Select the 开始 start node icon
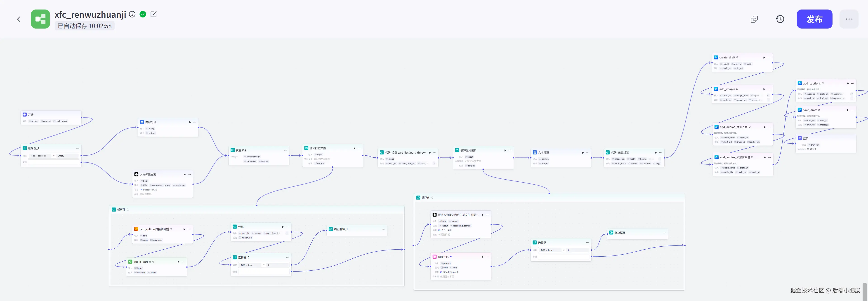868x301 pixels. (25, 115)
